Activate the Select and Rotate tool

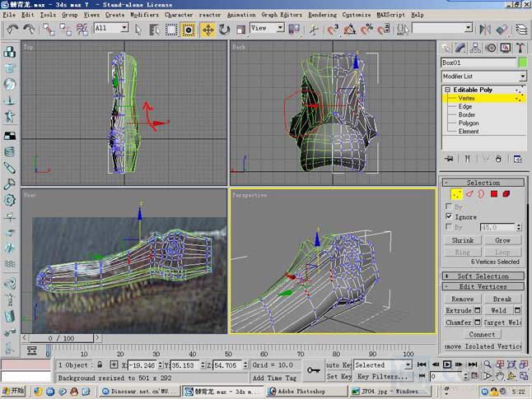point(224,30)
